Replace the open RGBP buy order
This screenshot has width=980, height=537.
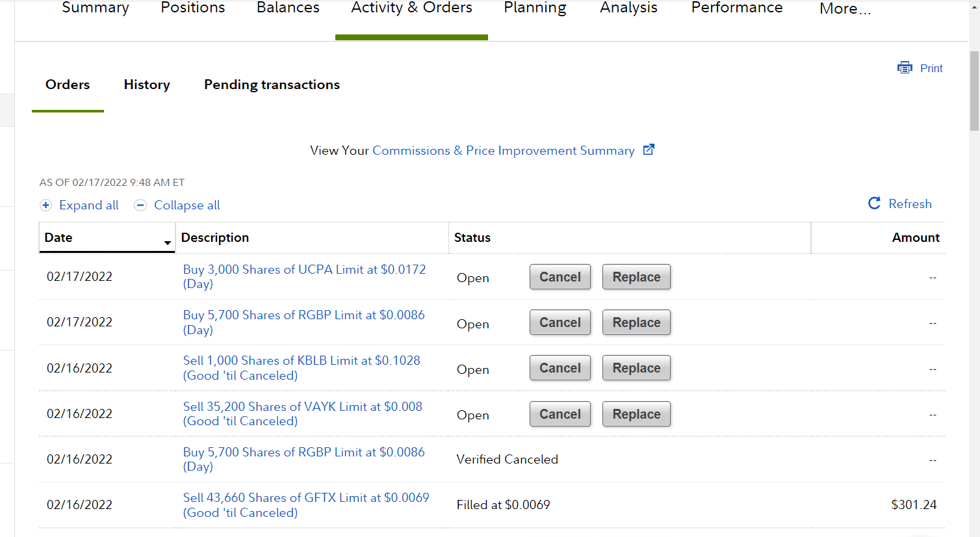pyautogui.click(x=636, y=322)
